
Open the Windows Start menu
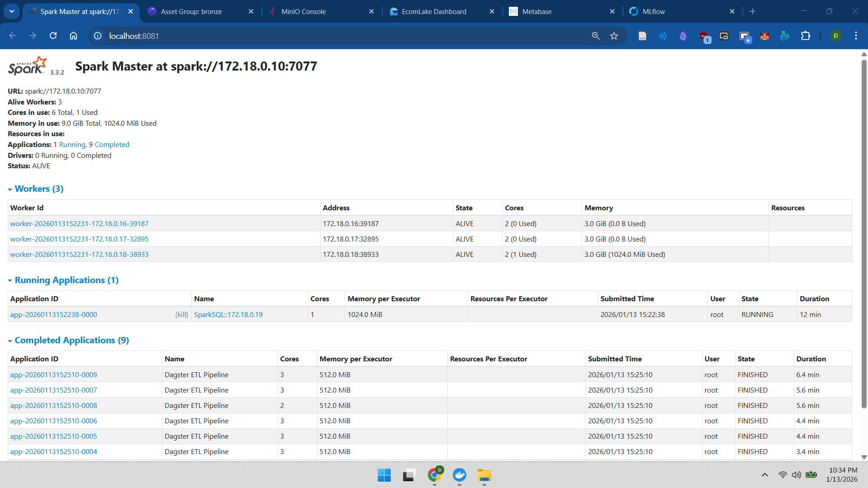point(384,475)
